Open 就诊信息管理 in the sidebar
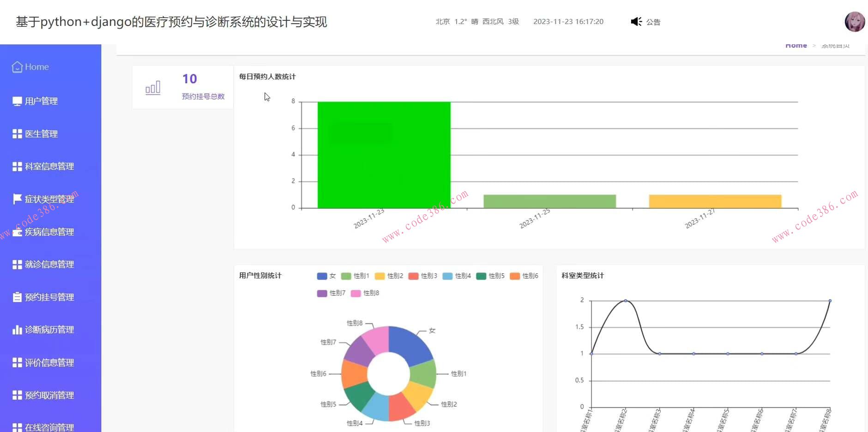 pos(49,264)
